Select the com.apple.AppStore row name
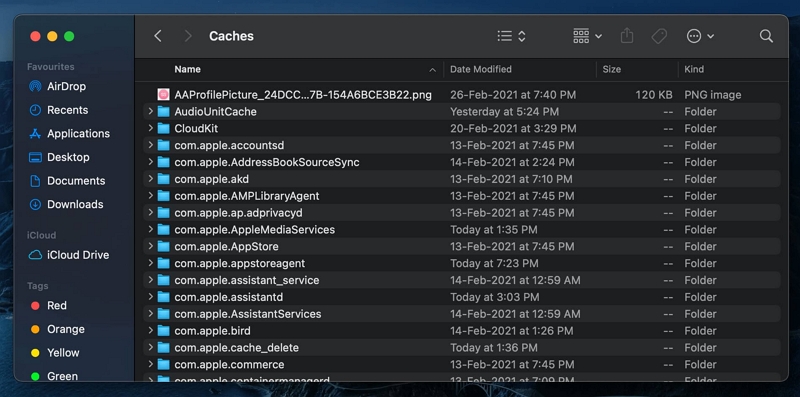 tap(226, 246)
